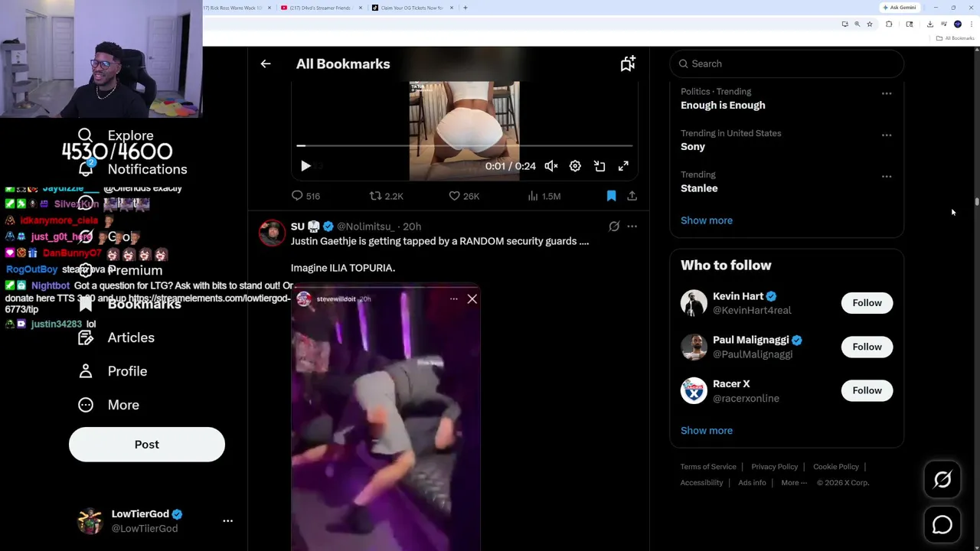The width and height of the screenshot is (980, 551).
Task: Open the bookmark folders icon in header
Action: point(628,64)
